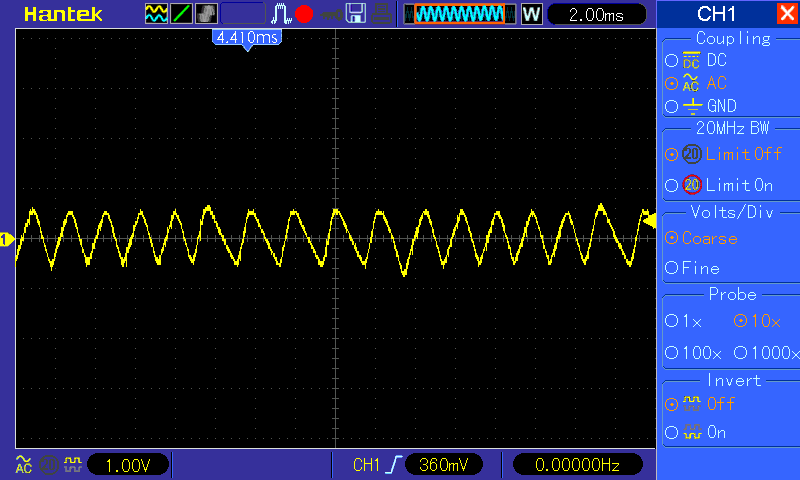The height and width of the screenshot is (480, 800).
Task: Click the 1.00V volts per division readout
Action: click(x=128, y=465)
